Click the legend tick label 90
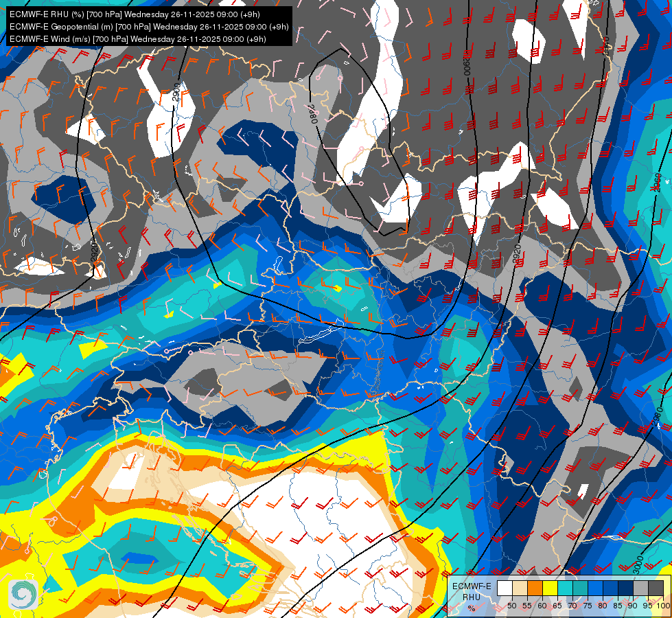 633,606
